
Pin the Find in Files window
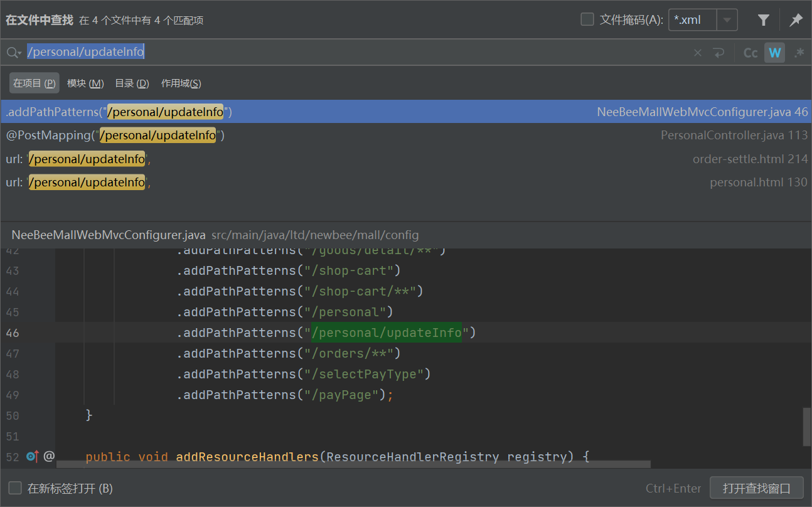point(796,20)
